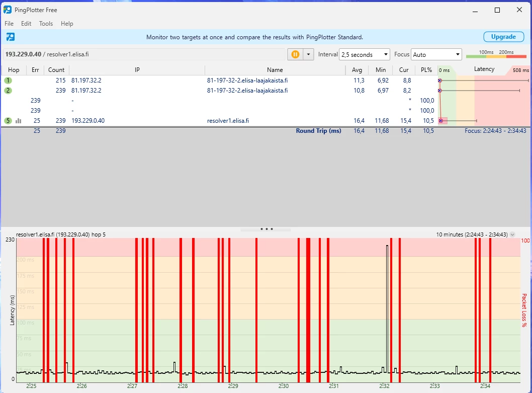Expand the Interval 2,5 seconds dropdown
Screen dimensions: 532x393
[365, 54]
